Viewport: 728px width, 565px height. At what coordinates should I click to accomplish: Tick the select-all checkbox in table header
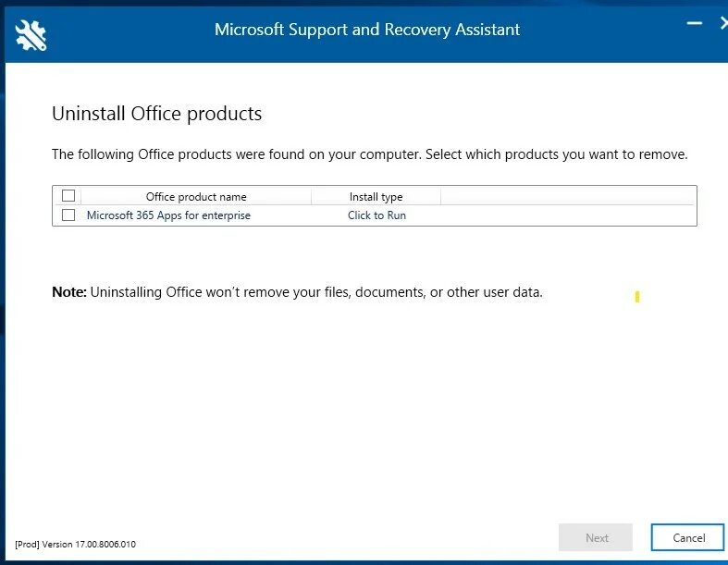[x=68, y=196]
